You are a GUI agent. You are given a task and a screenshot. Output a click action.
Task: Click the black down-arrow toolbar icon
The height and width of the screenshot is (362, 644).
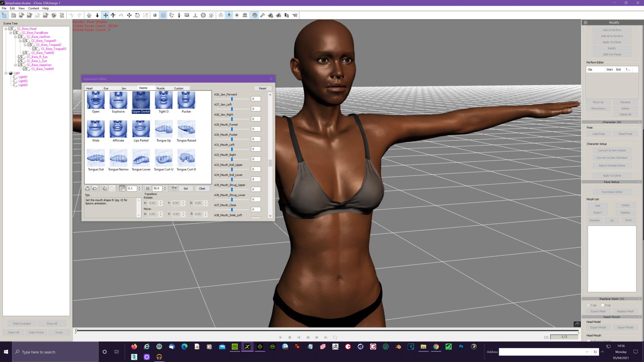97,15
